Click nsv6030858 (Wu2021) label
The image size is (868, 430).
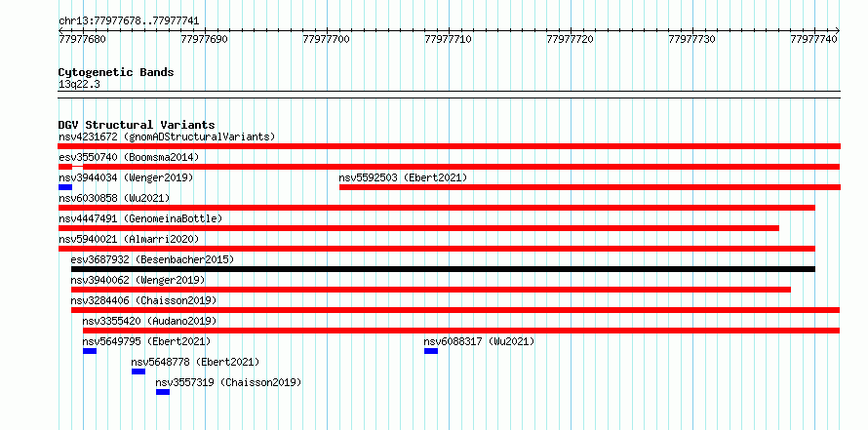click(x=114, y=198)
